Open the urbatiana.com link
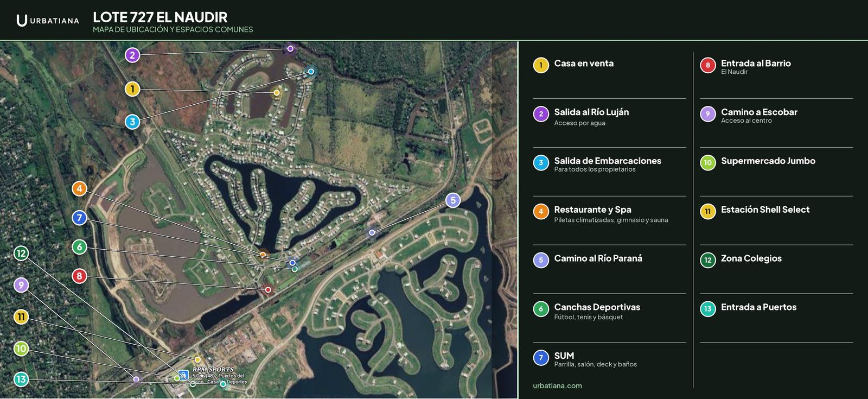868x399 pixels. (558, 385)
